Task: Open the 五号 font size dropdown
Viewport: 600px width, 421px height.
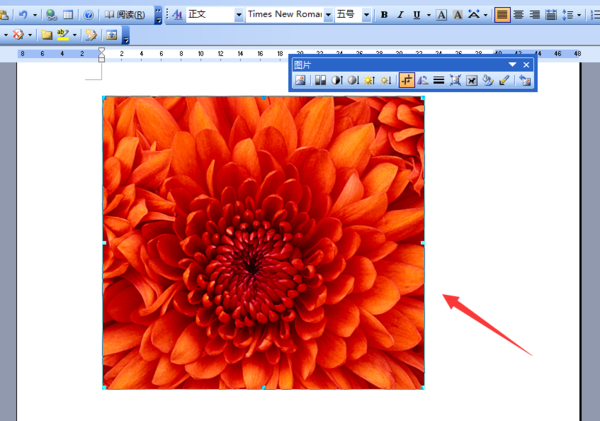Action: (x=366, y=15)
